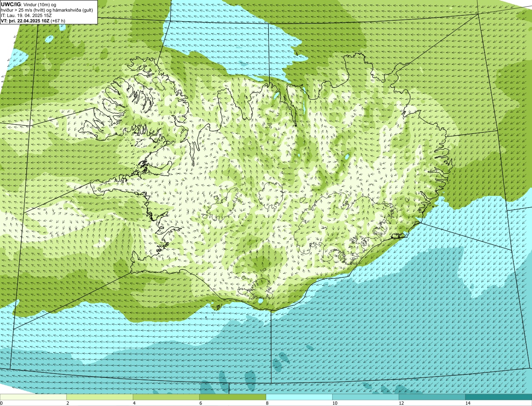Click the "6" label on the color scale

point(201,403)
